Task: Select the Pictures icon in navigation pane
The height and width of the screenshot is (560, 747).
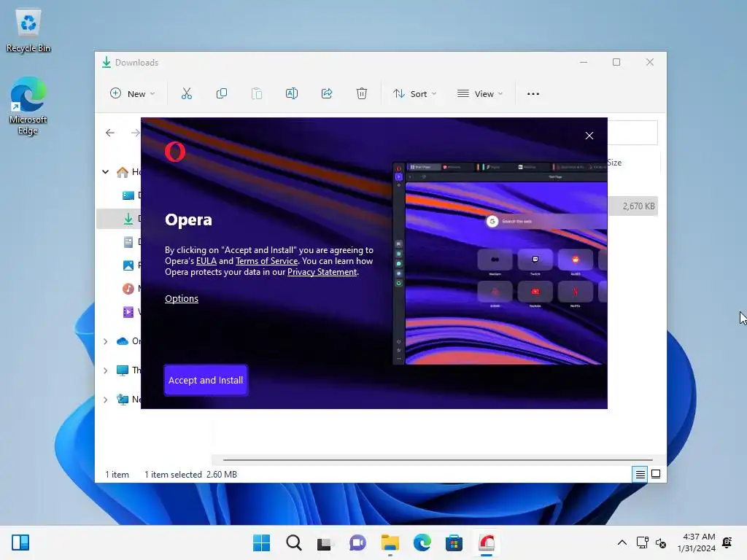Action: click(128, 265)
